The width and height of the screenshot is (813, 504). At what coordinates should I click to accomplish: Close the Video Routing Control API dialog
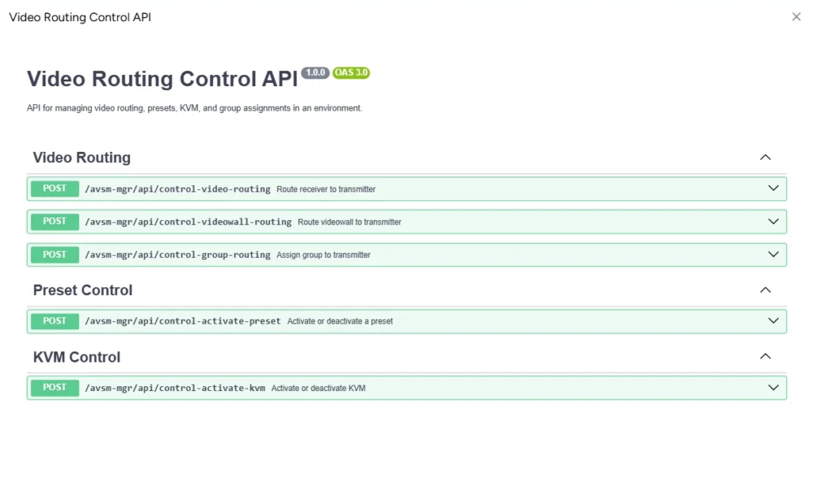[796, 17]
